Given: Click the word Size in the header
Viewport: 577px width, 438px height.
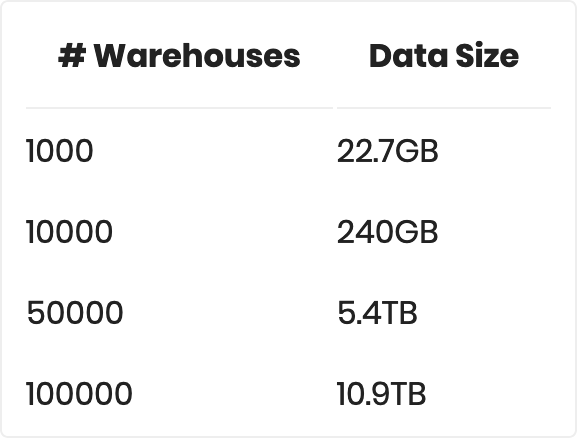Looking at the screenshot, I should point(487,56).
